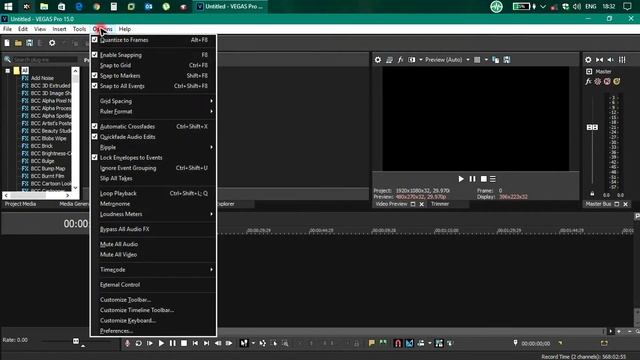
Task: Click the open folder icon in toolbar
Action: (x=18, y=43)
